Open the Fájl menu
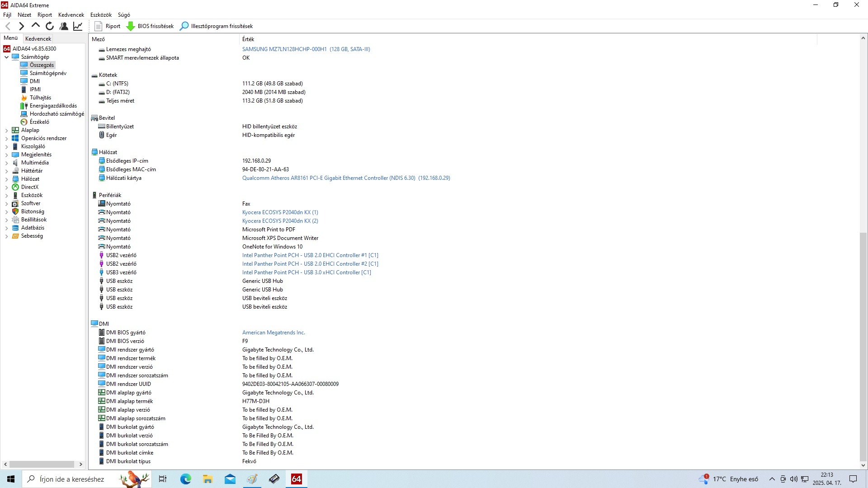 7,15
